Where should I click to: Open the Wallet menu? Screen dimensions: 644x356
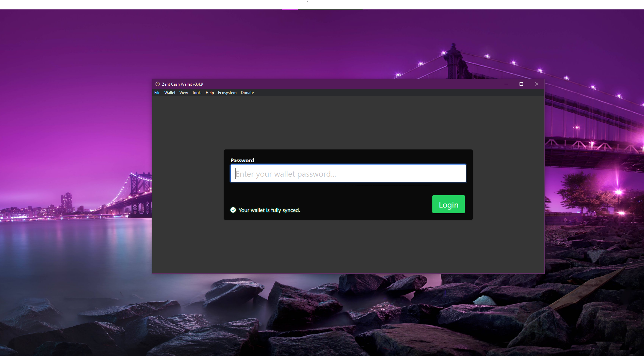tap(170, 93)
